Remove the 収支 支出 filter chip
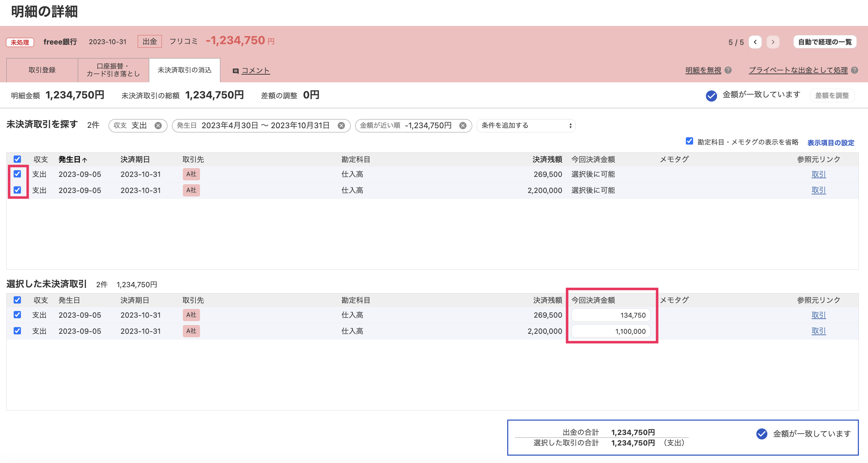The height and width of the screenshot is (463, 868). 158,125
